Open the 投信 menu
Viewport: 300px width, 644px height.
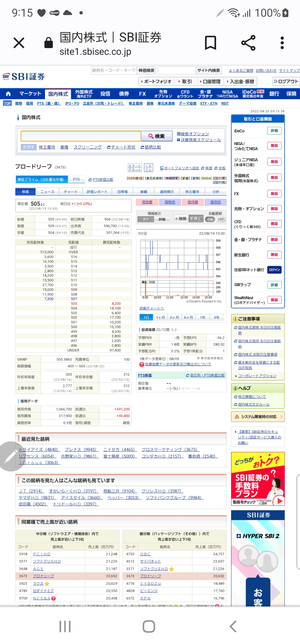click(x=105, y=94)
